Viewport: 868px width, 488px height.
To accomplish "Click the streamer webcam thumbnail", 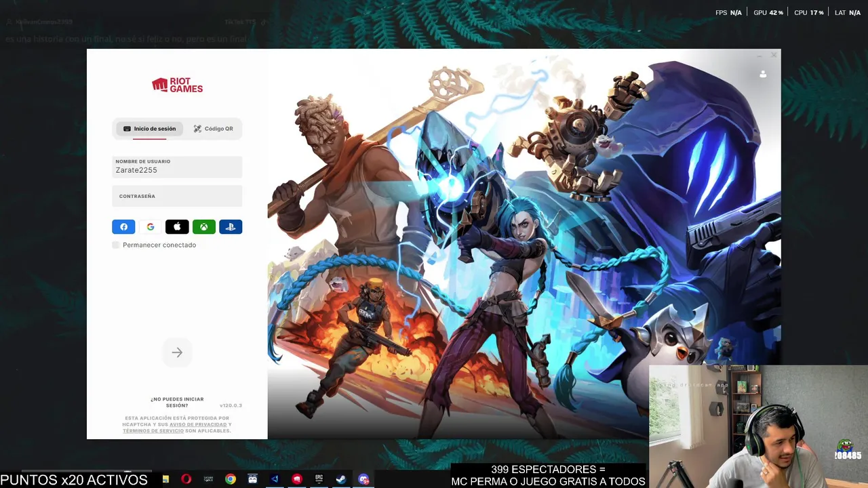I will (x=758, y=427).
